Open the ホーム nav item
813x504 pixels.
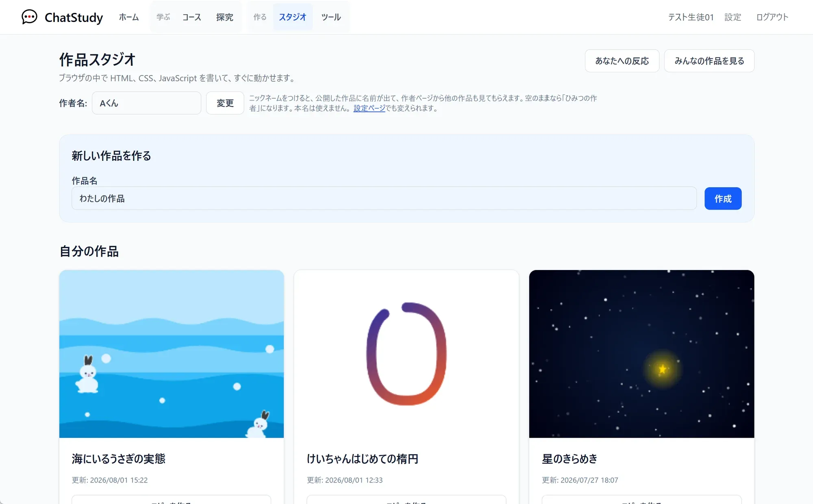(128, 17)
